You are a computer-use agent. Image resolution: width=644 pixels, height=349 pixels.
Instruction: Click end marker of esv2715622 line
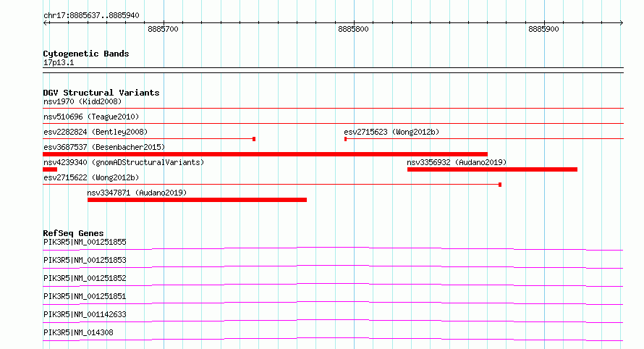[500, 185]
